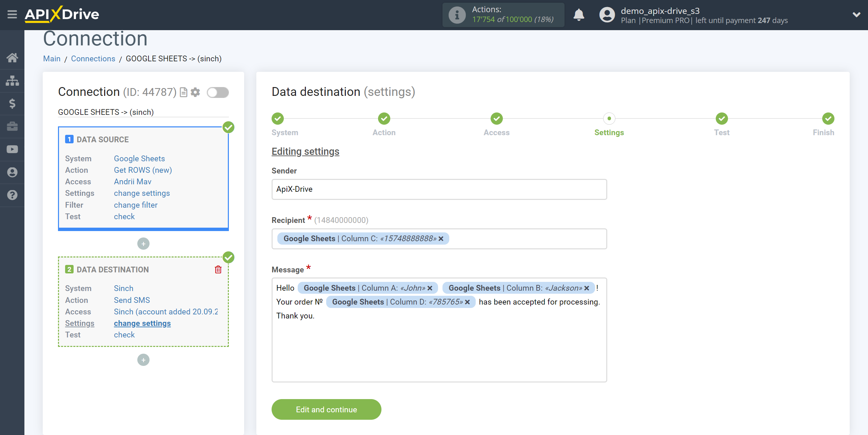The height and width of the screenshot is (435, 868).
Task: Go to Home in the sidebar
Action: point(12,58)
